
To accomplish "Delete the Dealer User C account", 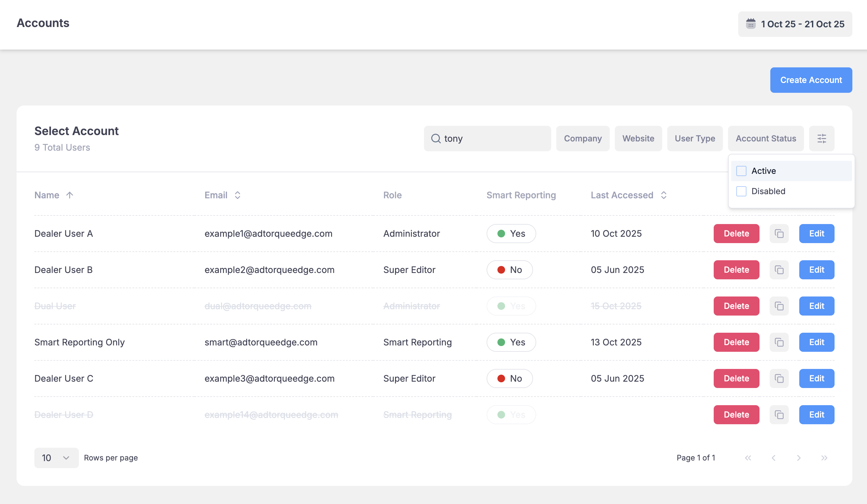I will tap(736, 378).
